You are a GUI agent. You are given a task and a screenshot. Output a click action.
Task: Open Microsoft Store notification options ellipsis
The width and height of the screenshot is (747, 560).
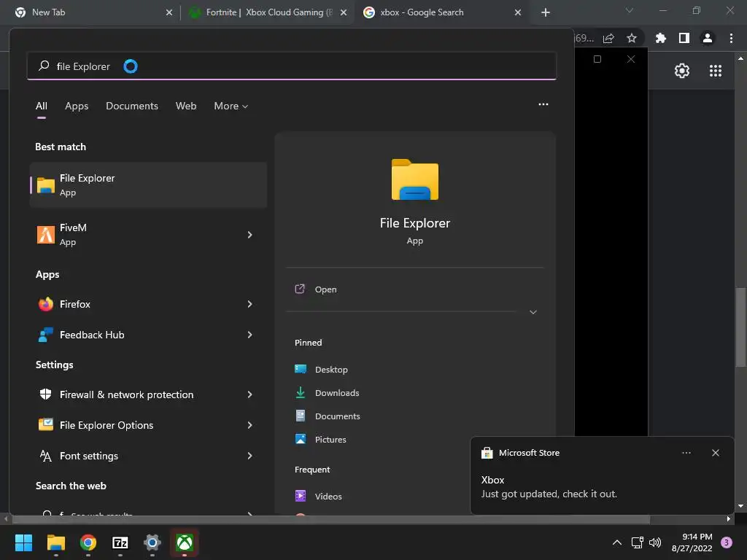tap(686, 453)
